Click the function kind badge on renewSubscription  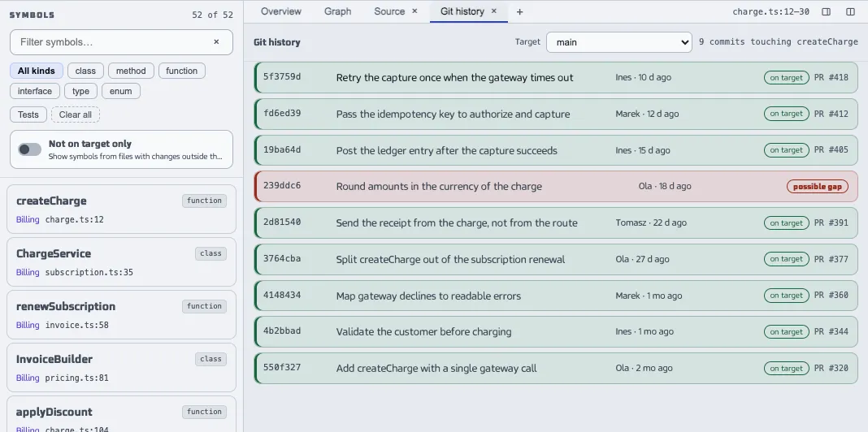204,306
